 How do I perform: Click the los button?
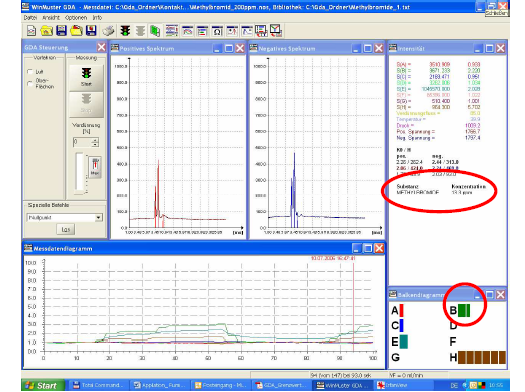click(x=66, y=229)
